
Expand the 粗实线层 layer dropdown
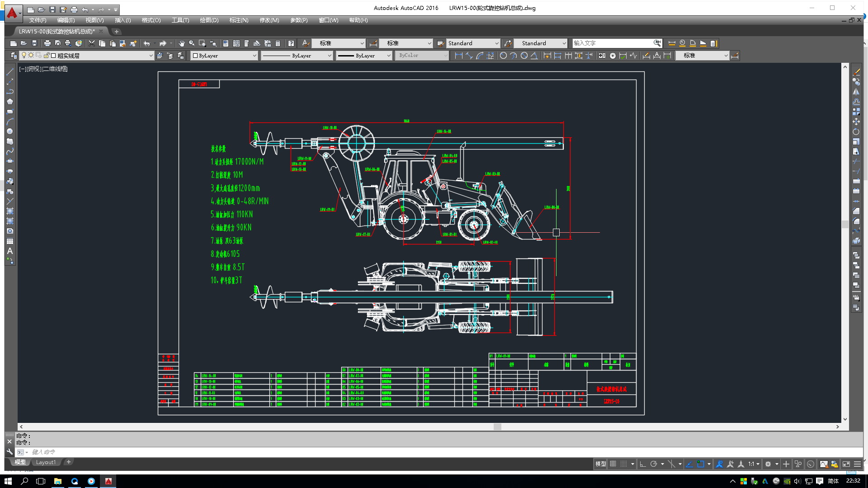point(151,56)
